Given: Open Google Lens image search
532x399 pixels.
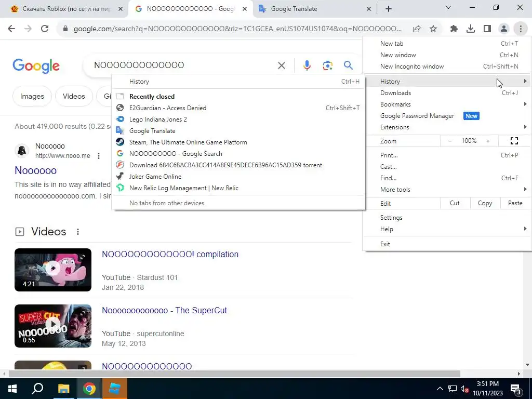Looking at the screenshot, I should (327, 65).
